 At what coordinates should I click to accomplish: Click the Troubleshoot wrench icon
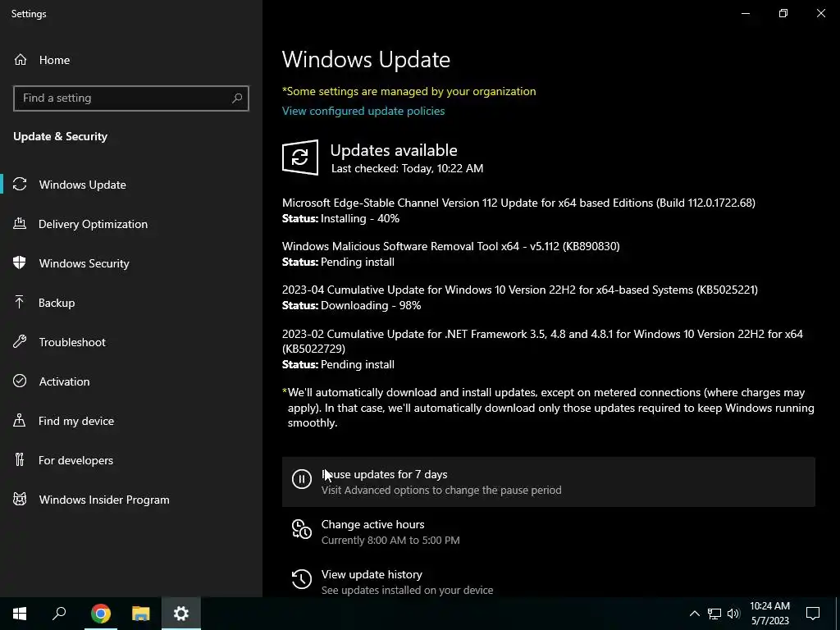20,342
